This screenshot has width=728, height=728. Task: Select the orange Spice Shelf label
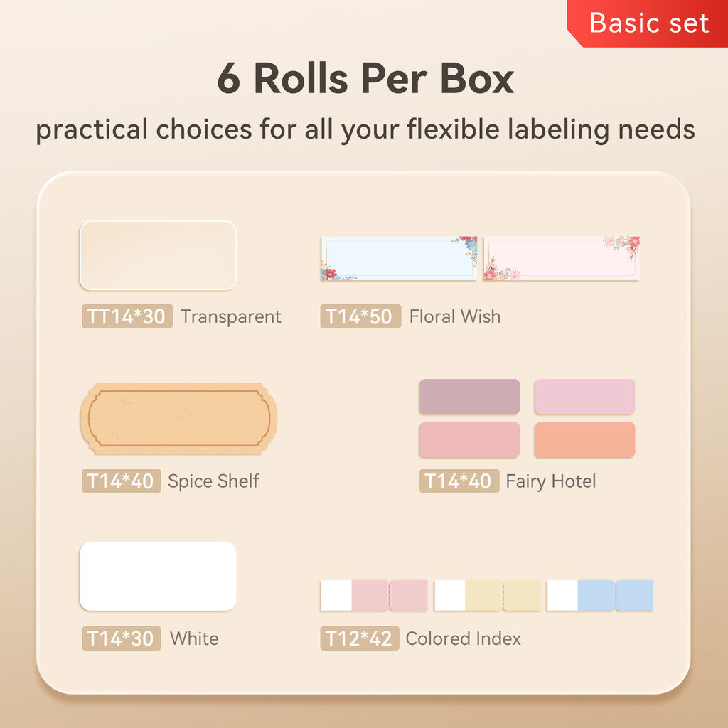pyautogui.click(x=178, y=419)
